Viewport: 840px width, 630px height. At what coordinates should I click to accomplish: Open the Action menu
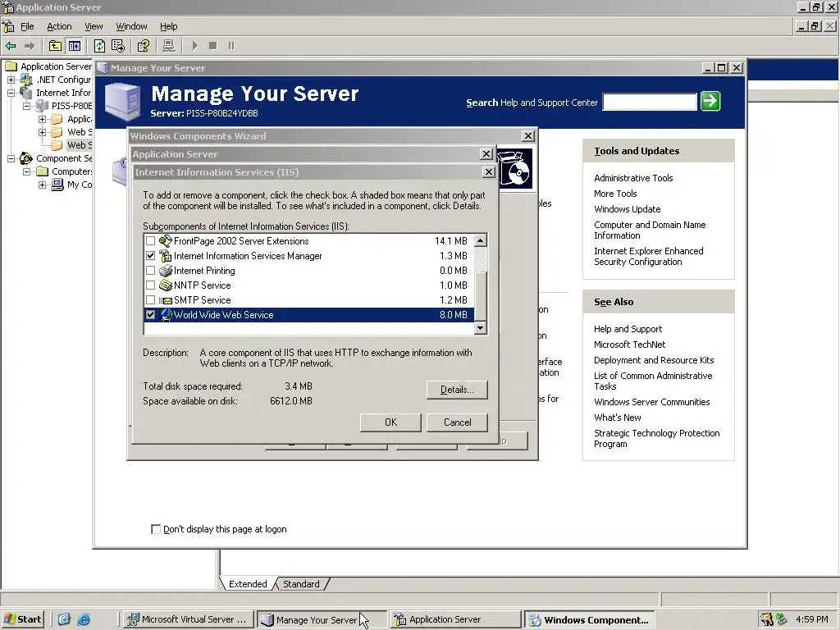coord(59,26)
